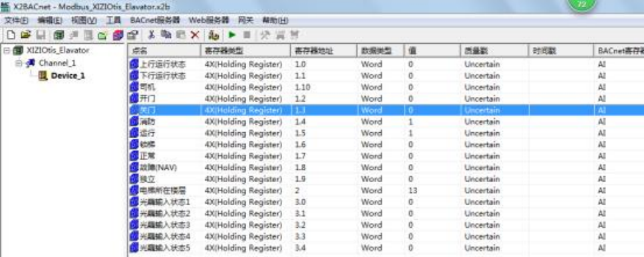The image size is (644, 257).
Task: Click the greyed-out hammer tools icon
Action: click(265, 35)
